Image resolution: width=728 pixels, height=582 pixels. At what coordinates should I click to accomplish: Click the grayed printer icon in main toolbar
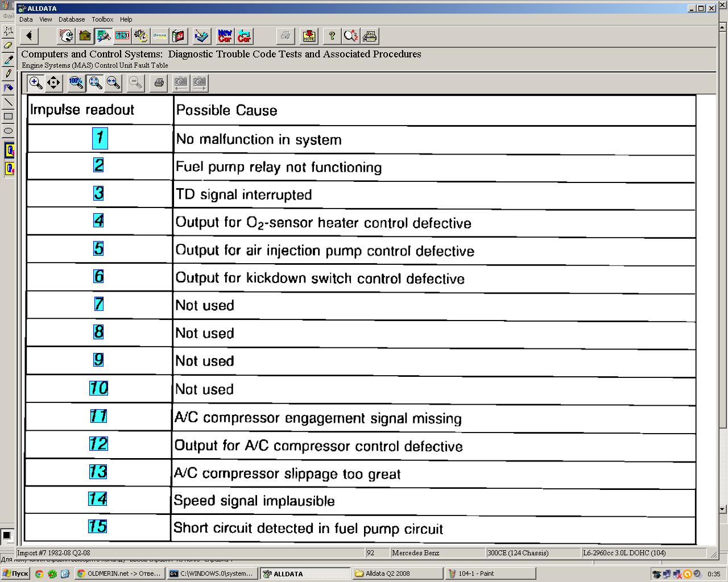coord(286,36)
